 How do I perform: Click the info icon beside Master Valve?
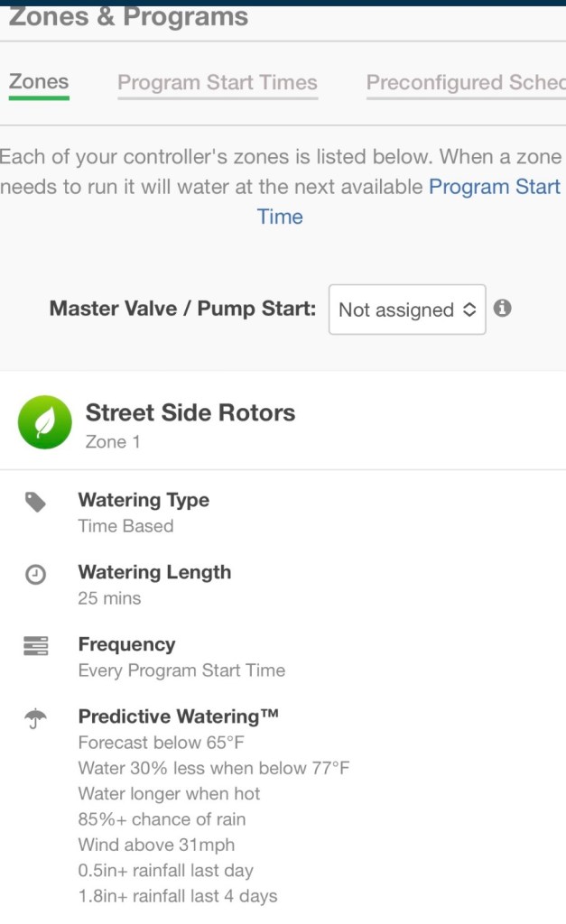tap(503, 309)
